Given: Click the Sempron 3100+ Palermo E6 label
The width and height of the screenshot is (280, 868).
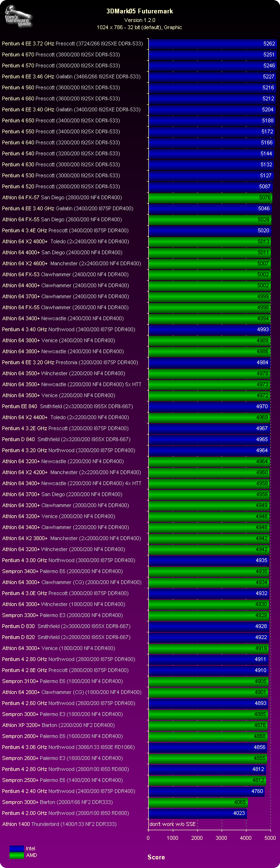Looking at the screenshot, I should click(x=63, y=681).
